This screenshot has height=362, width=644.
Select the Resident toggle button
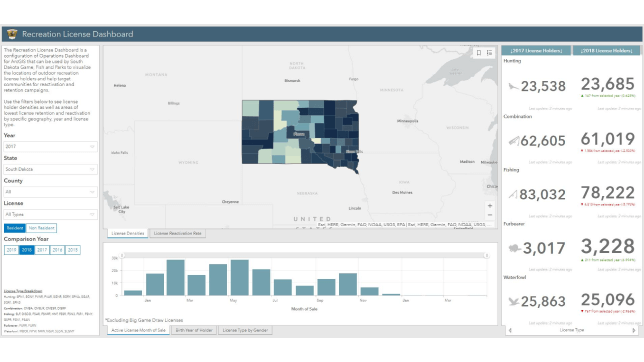15,228
